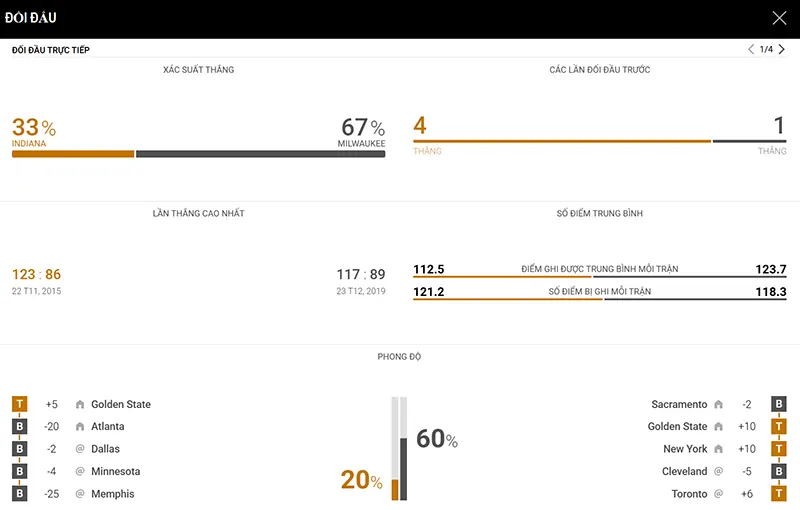This screenshot has height=510, width=800.
Task: Open Indiana's Minnesota game result
Action: tap(115, 471)
